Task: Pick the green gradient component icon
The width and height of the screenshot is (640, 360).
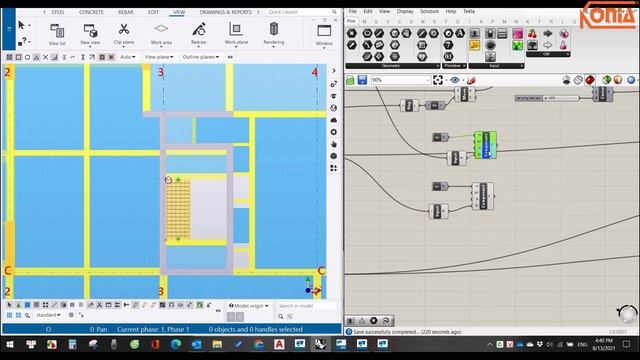Action: [518, 45]
